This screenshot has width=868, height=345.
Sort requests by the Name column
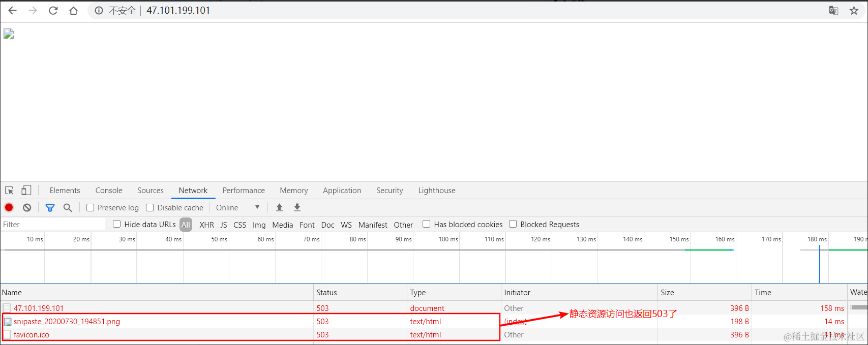tap(157, 292)
